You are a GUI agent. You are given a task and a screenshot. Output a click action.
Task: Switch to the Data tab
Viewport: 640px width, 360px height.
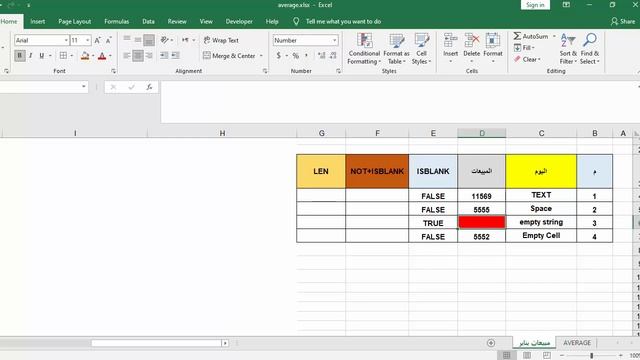148,22
